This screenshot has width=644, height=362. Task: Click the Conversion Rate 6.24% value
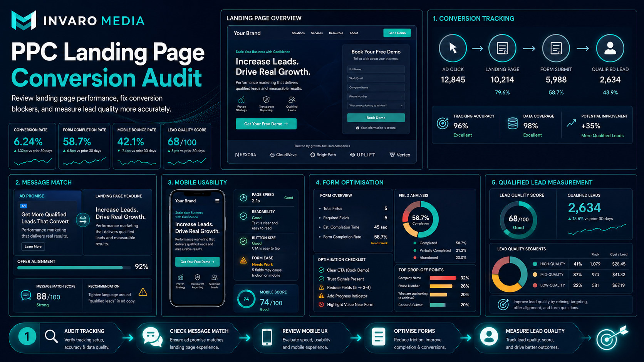[28, 142]
